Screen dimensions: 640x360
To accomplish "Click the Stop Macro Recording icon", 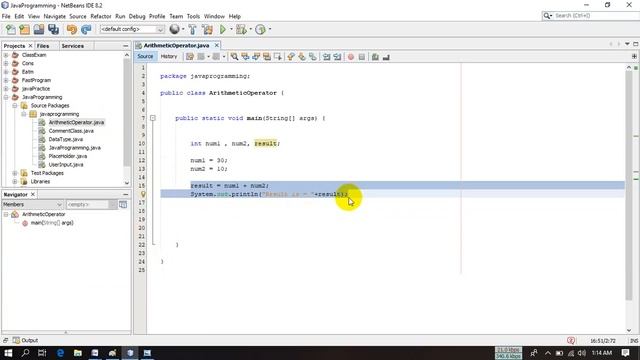I will [362, 57].
